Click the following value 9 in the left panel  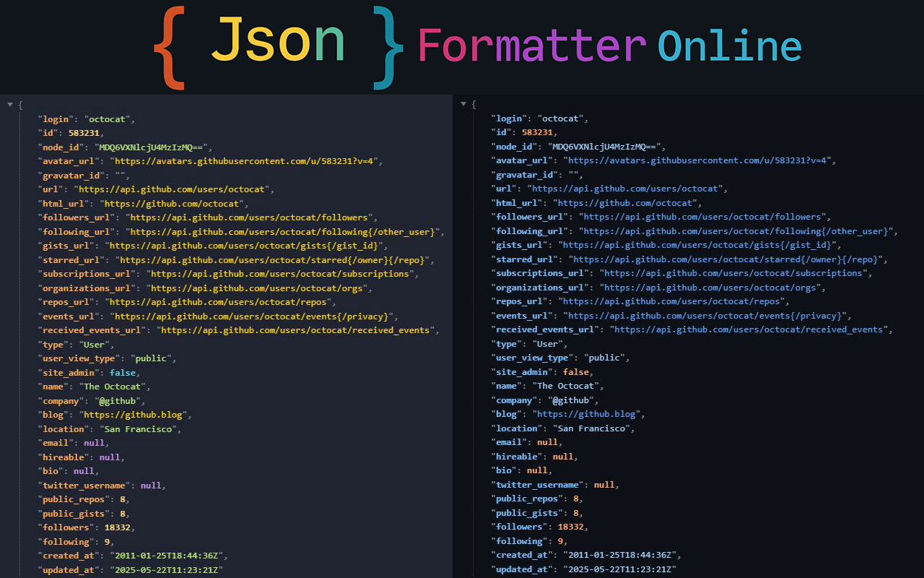[107, 542]
